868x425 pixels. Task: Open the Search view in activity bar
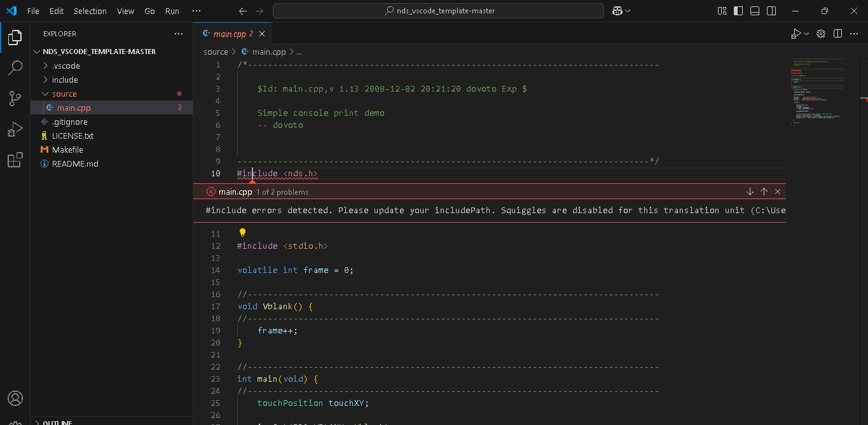click(15, 68)
